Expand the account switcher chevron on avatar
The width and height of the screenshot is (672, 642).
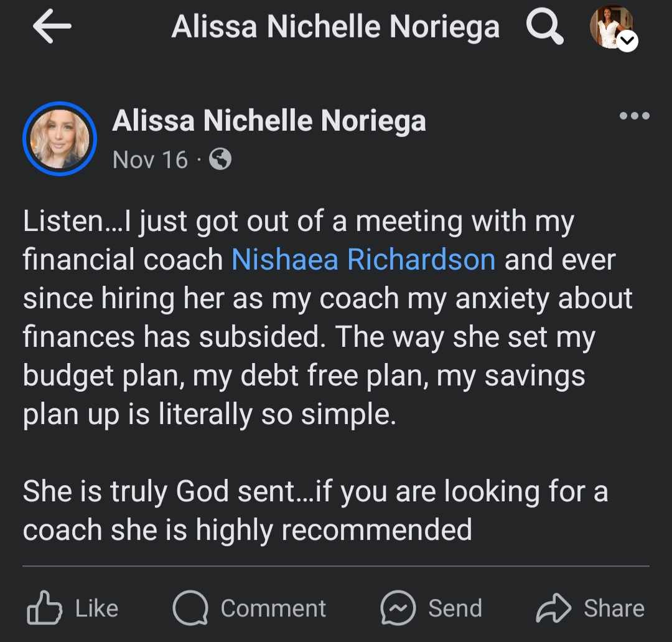click(x=628, y=42)
